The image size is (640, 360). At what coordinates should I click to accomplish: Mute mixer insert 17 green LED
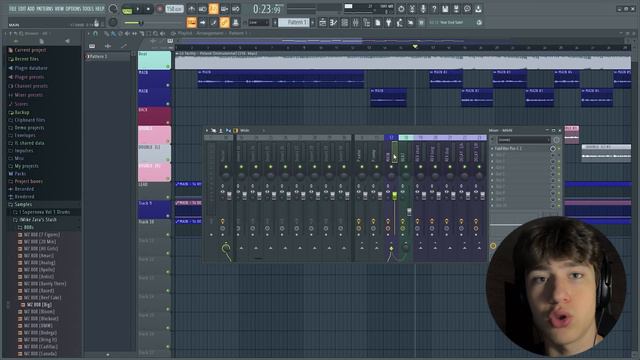tap(391, 167)
